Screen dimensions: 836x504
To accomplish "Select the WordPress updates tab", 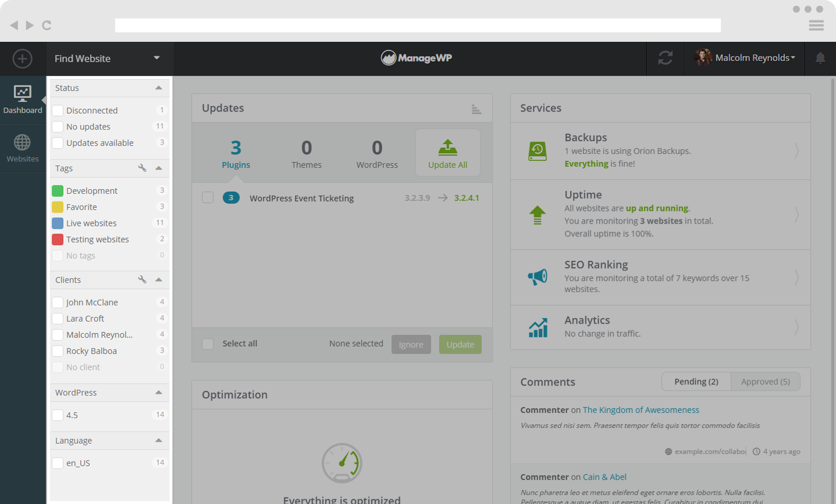I will click(377, 154).
